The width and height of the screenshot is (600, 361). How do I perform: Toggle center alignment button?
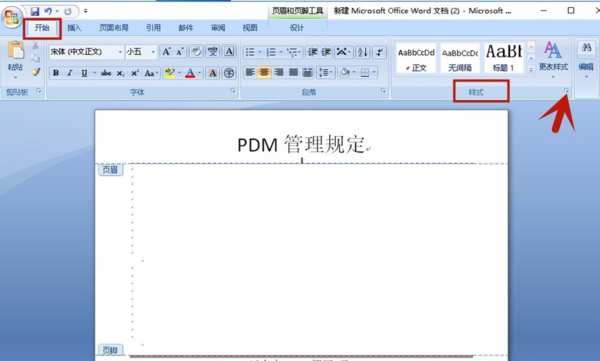[264, 72]
